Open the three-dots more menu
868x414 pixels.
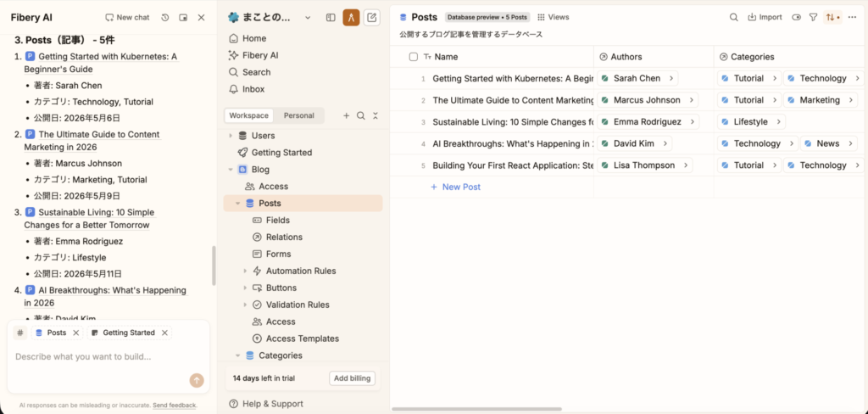(x=851, y=17)
